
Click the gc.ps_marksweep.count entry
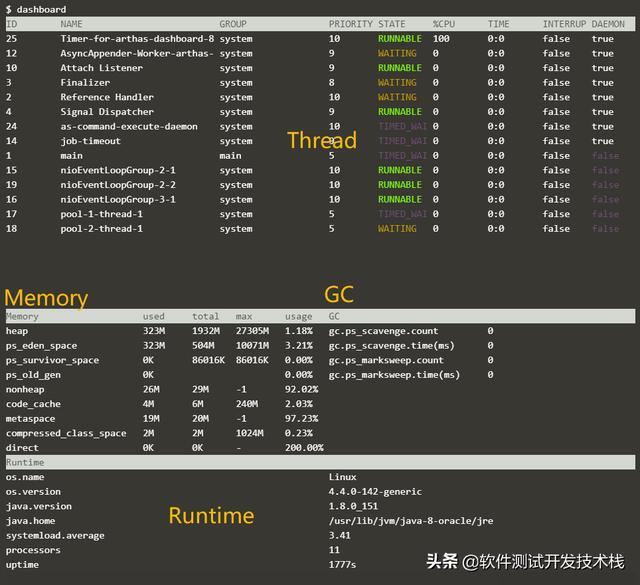[386, 360]
